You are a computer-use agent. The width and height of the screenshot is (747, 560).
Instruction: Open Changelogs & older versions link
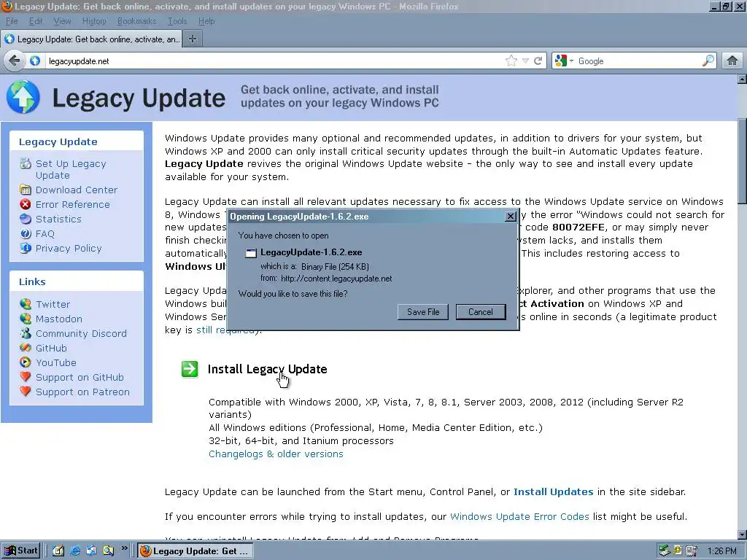276,454
